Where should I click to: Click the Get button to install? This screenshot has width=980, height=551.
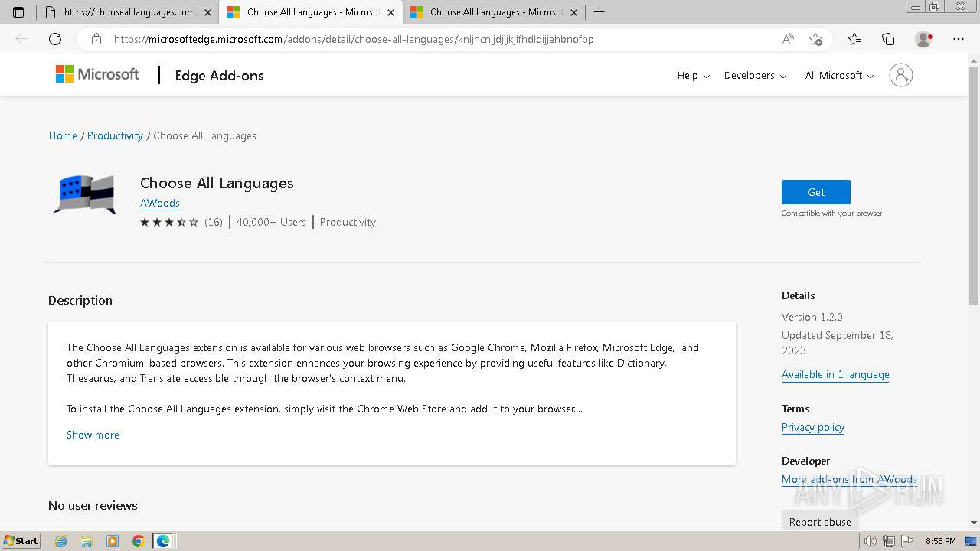[x=816, y=192]
